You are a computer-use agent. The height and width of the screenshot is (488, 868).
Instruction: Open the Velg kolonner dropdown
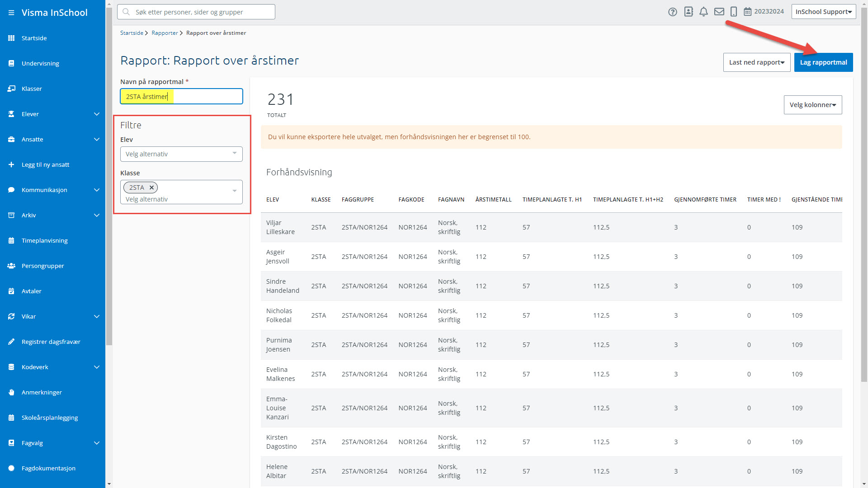coord(812,105)
